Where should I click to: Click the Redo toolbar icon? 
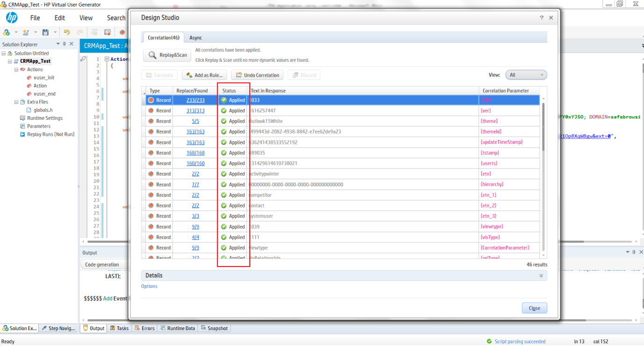point(80,32)
